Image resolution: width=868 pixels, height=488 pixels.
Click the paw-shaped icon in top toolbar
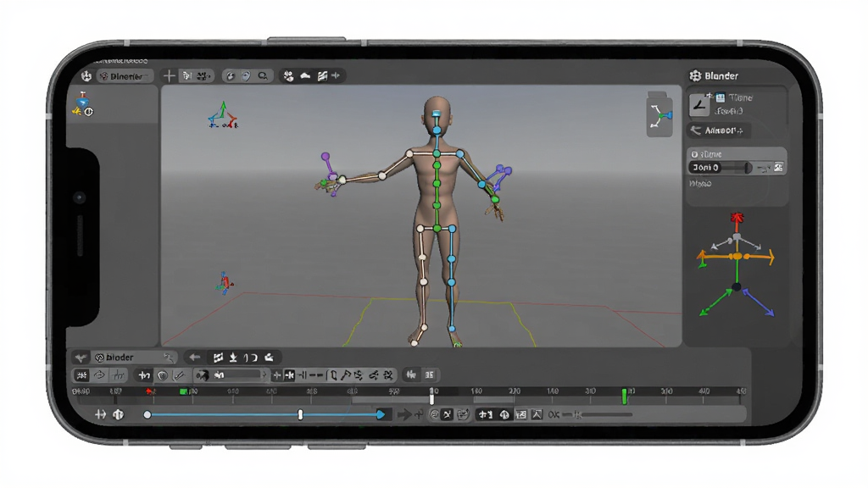point(288,75)
